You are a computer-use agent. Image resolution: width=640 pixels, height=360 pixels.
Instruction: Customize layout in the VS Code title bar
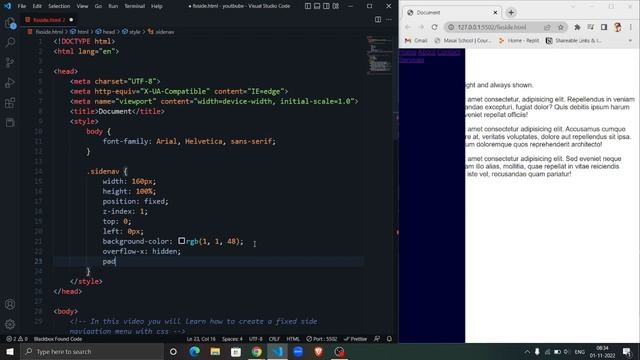pyautogui.click(x=336, y=6)
